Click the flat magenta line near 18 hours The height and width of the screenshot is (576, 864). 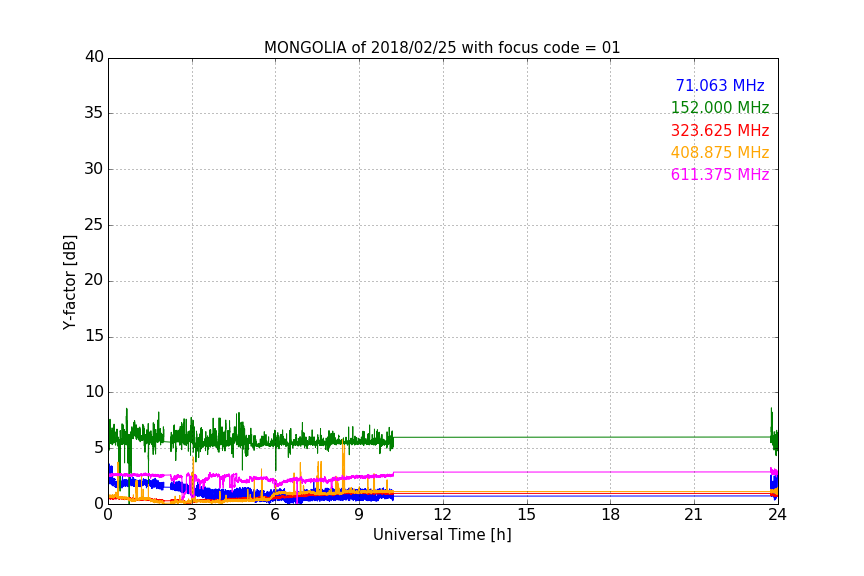point(610,472)
